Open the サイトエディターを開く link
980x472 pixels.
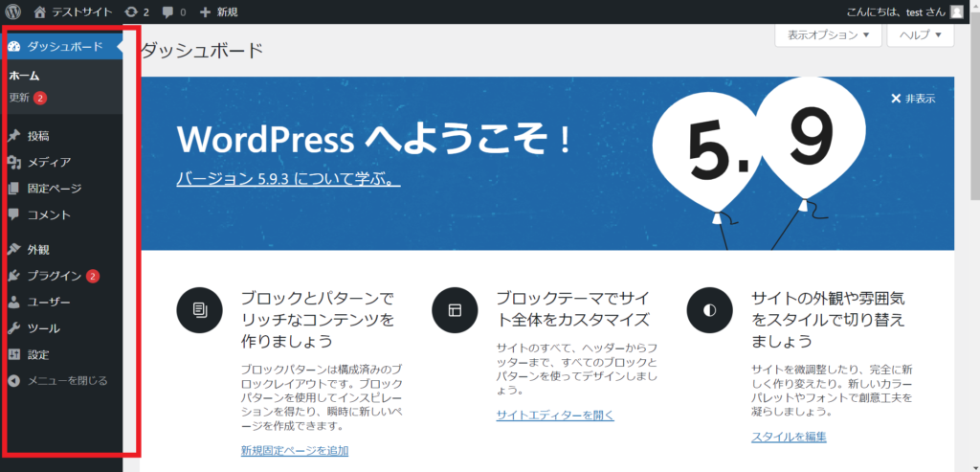click(555, 415)
